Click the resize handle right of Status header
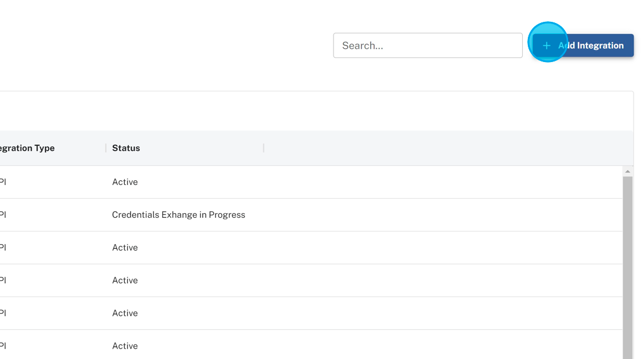This screenshot has height=359, width=644. tap(263, 148)
